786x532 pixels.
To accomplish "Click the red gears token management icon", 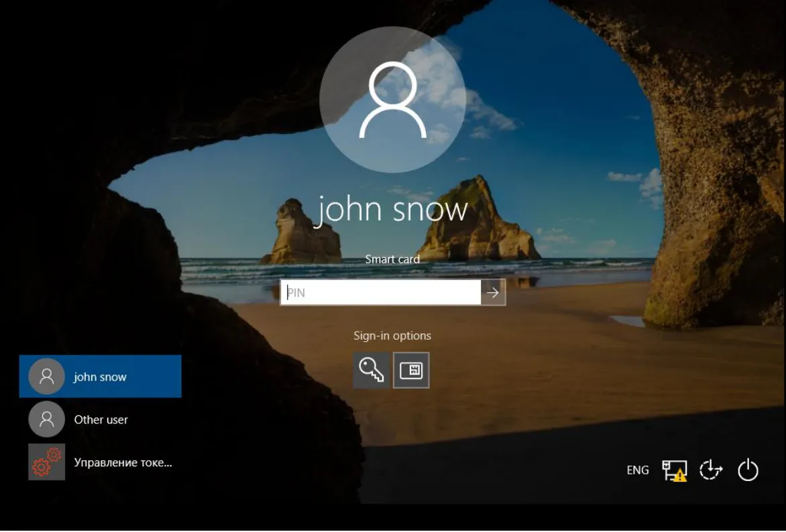I will point(47,462).
